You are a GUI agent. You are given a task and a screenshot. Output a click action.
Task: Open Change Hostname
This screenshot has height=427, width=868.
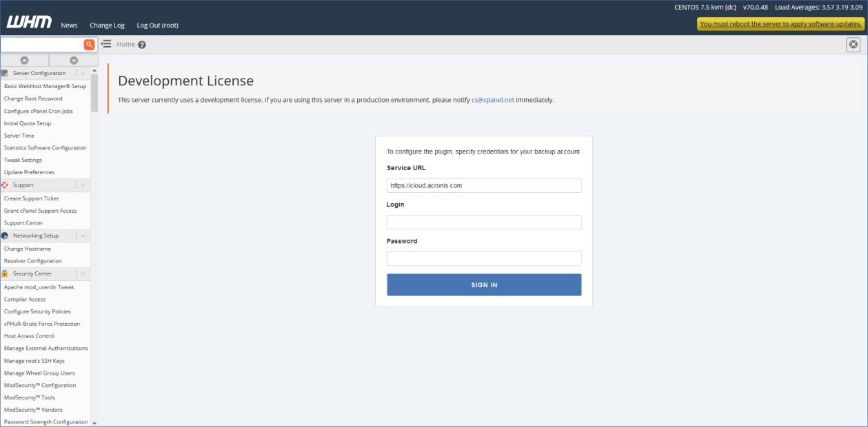click(x=28, y=249)
